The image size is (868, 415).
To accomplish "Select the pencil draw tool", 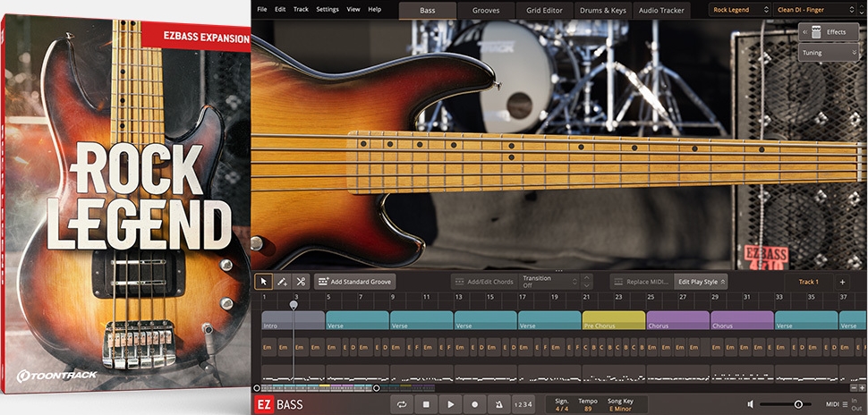I will point(282,282).
